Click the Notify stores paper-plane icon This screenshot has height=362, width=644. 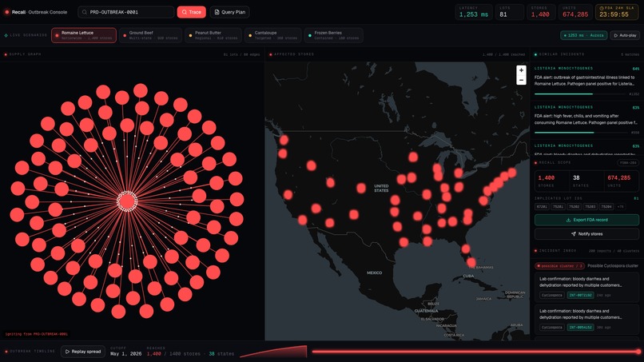(574, 234)
